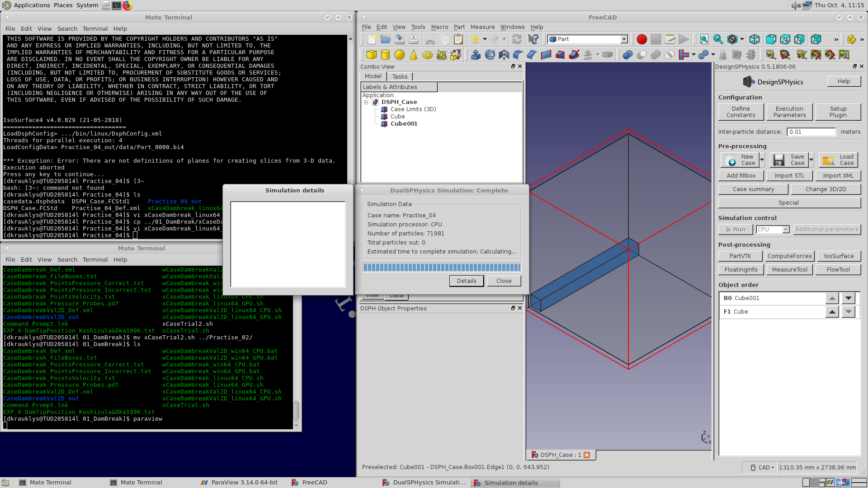868x488 pixels.
Task: Open the Macro menu in FreeCAD
Action: click(439, 27)
